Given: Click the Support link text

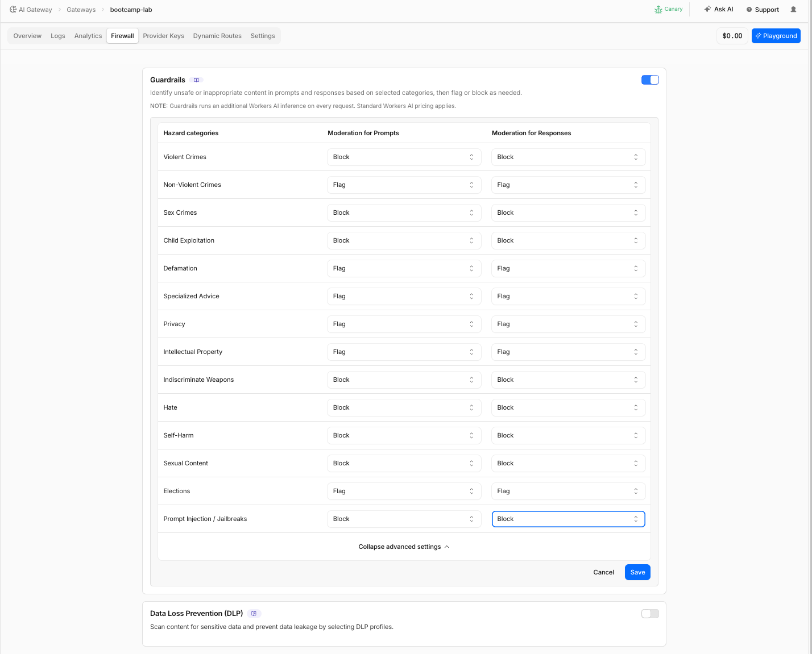Looking at the screenshot, I should pos(767,10).
